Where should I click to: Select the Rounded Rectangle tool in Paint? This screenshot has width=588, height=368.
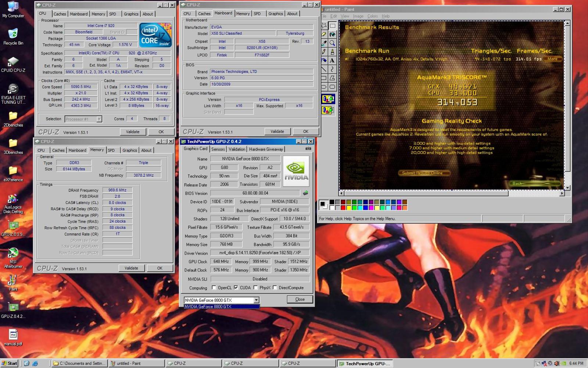pos(332,87)
